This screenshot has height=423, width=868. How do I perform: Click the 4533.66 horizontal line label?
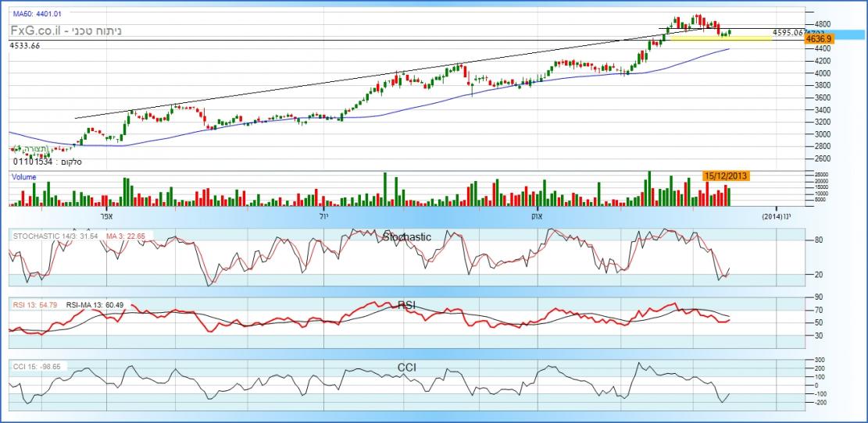pos(25,46)
